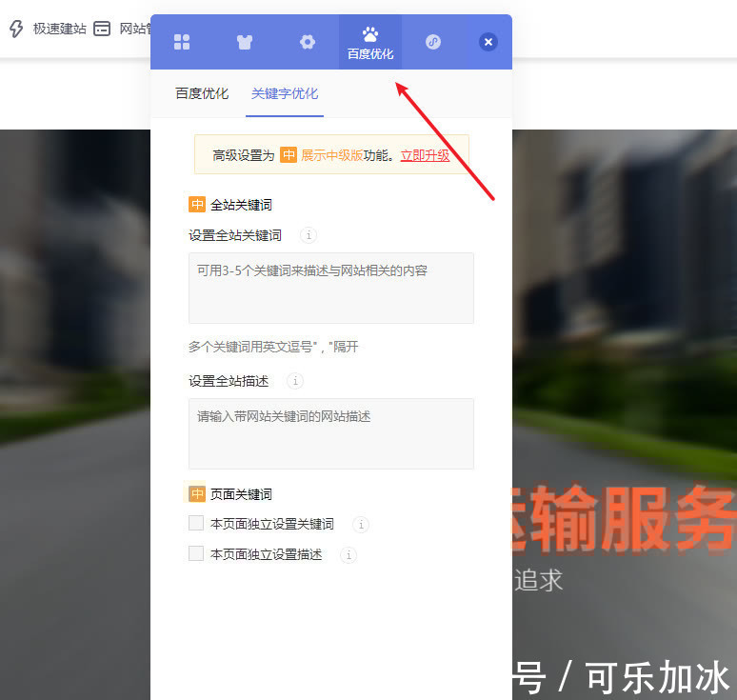Click the hint text 多个关键词用英文逗号
The image size is (737, 700).
pos(273,347)
